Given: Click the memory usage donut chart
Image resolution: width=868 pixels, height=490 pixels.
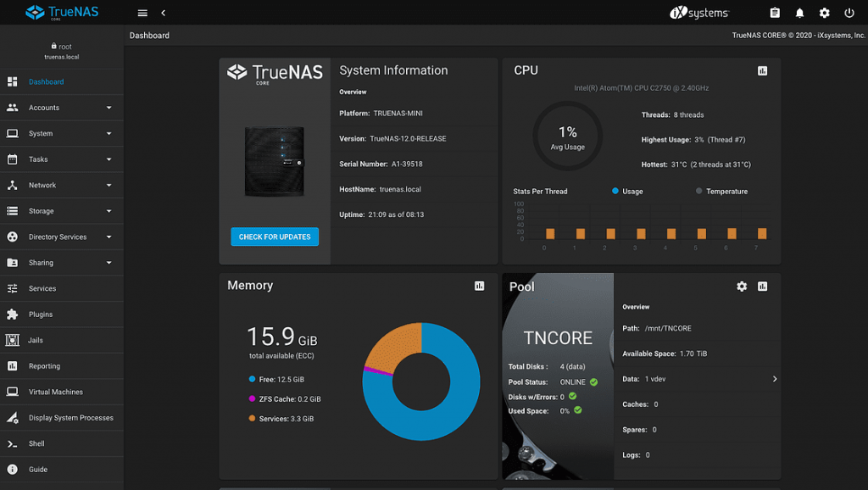Looking at the screenshot, I should click(421, 381).
